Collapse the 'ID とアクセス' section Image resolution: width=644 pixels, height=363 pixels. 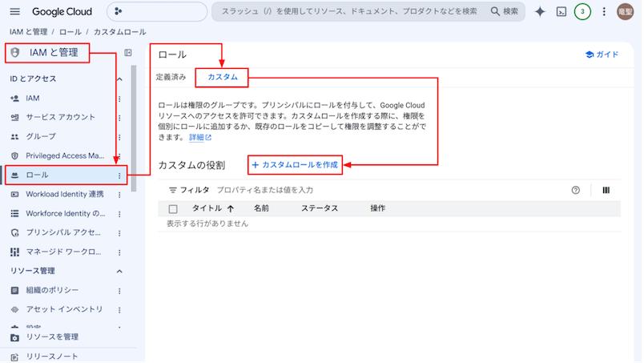coord(119,79)
